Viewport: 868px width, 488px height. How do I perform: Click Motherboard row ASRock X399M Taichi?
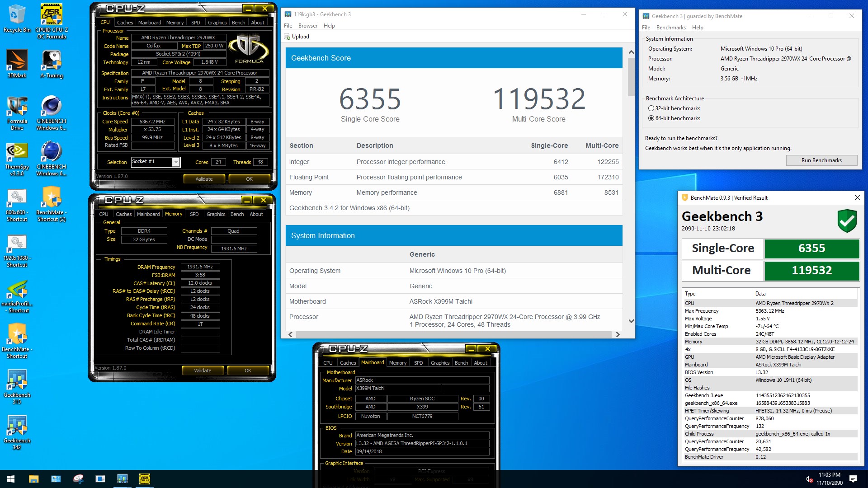(x=454, y=301)
